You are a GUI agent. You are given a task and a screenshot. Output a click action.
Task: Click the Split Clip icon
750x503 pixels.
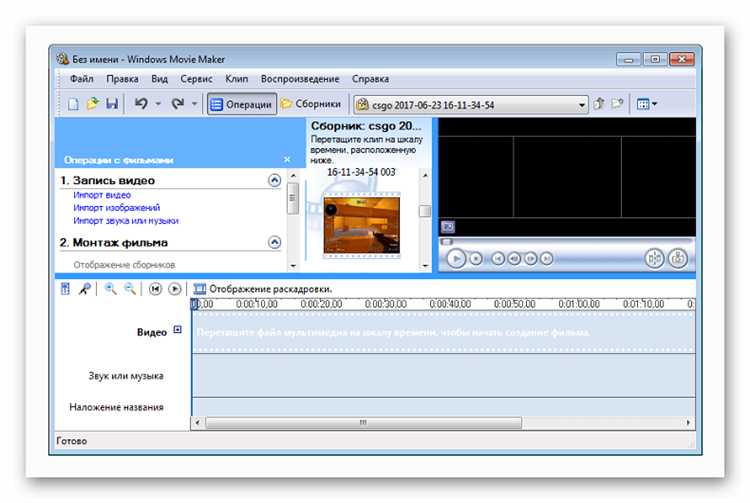pyautogui.click(x=654, y=259)
